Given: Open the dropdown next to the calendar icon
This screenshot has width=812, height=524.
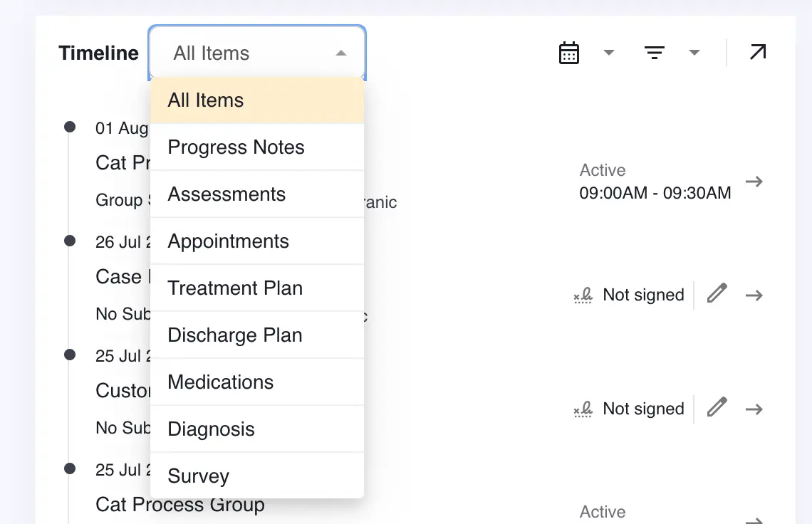Looking at the screenshot, I should 609,53.
